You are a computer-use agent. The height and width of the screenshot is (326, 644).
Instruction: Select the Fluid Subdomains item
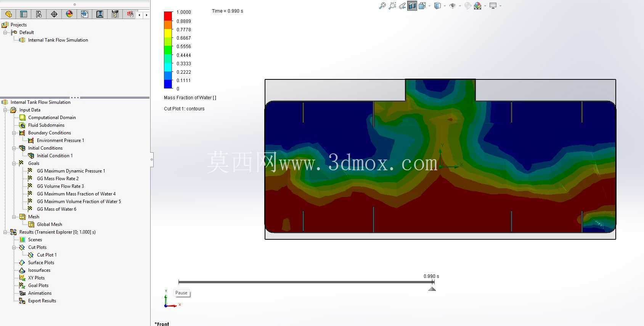[46, 125]
